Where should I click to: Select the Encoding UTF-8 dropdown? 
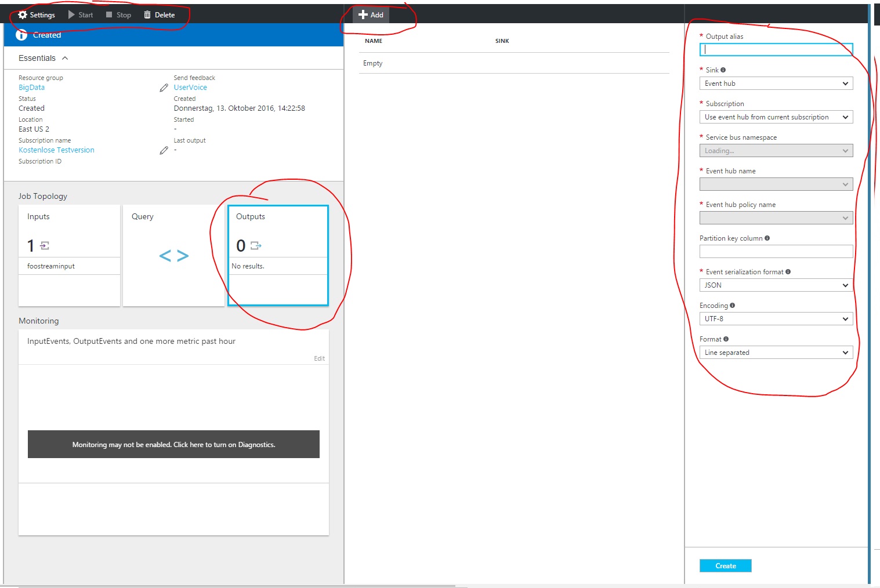tap(776, 319)
